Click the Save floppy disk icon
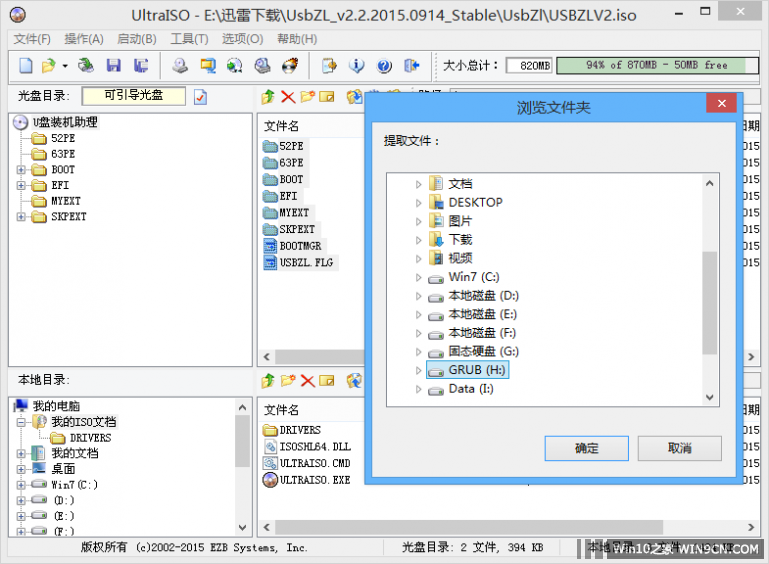Image resolution: width=769 pixels, height=564 pixels. 113,65
